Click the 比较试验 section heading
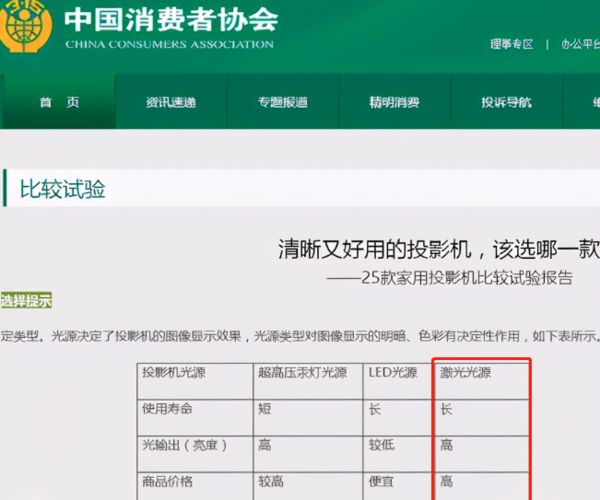This screenshot has width=600, height=500. tap(63, 189)
